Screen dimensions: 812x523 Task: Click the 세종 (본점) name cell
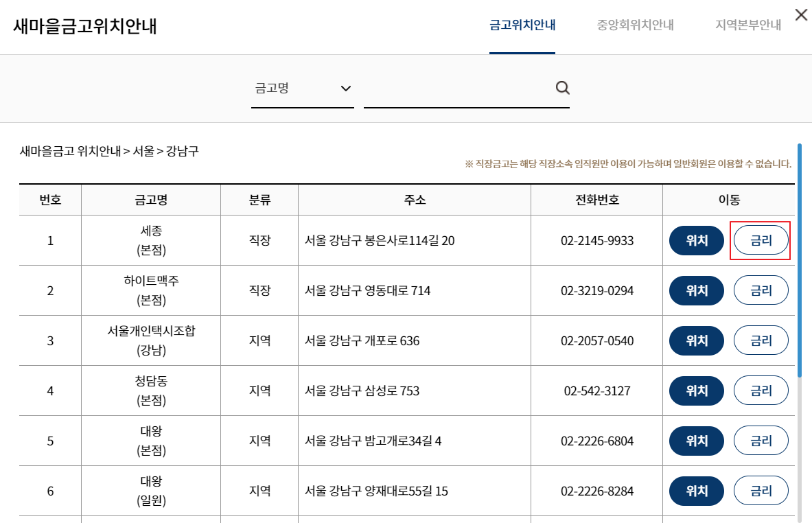tap(151, 240)
